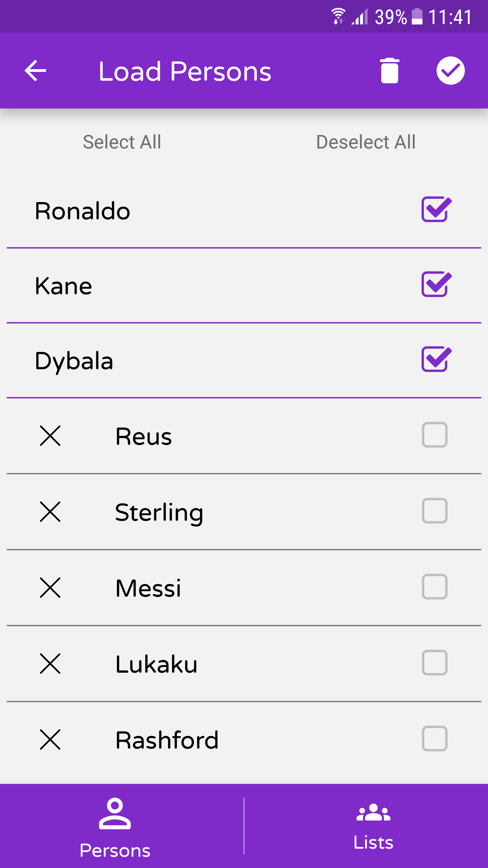The width and height of the screenshot is (488, 868).
Task: Tap the Deselect All button
Action: pos(366,142)
